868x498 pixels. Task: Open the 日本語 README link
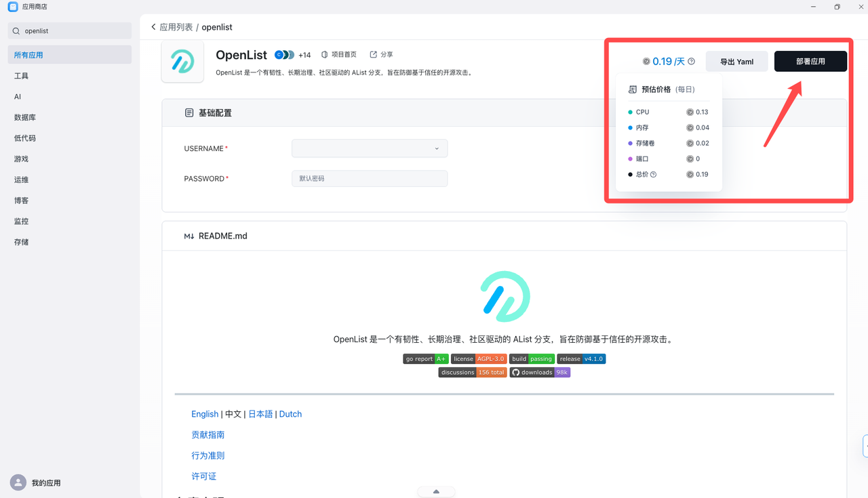tap(260, 414)
